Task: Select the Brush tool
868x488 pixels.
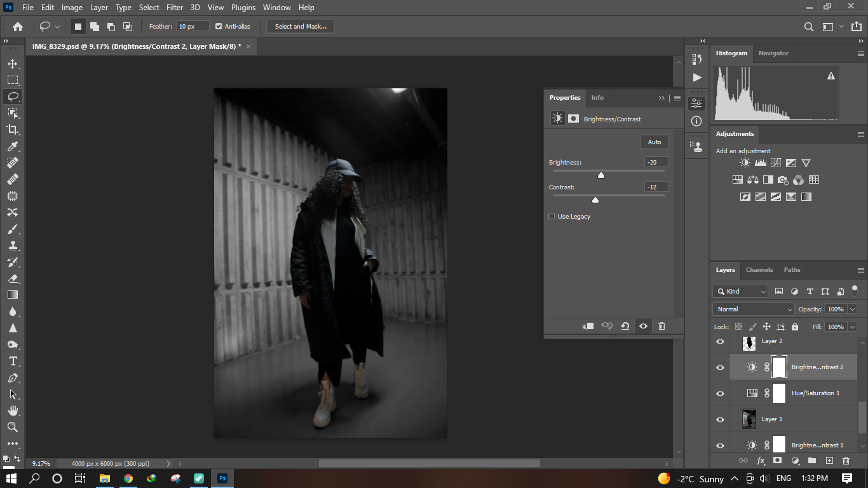Action: [13, 229]
